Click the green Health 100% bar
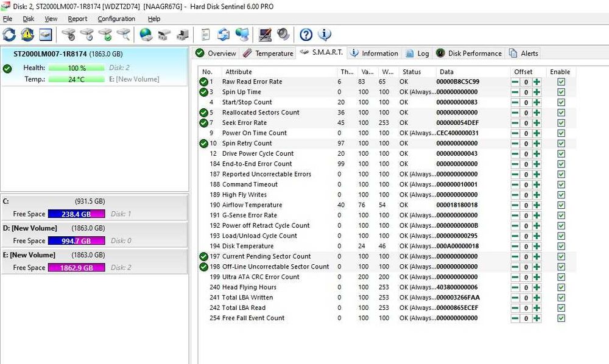The height and width of the screenshot is (364, 609). click(76, 68)
